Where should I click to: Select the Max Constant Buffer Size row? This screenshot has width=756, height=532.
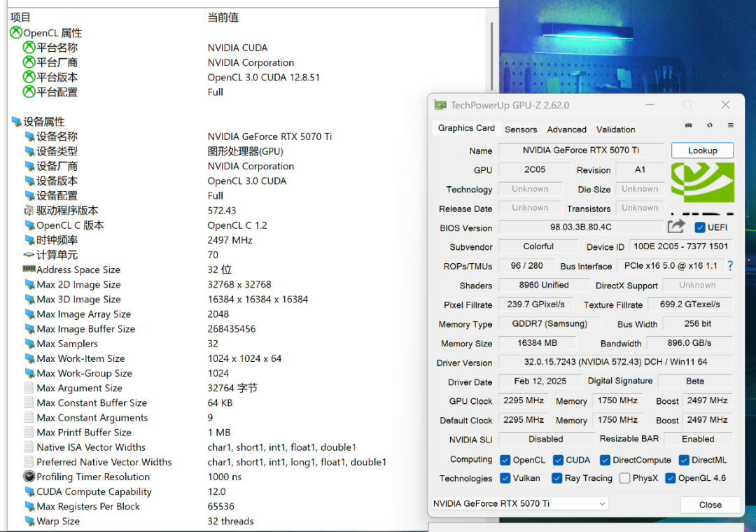pyautogui.click(x=246, y=402)
